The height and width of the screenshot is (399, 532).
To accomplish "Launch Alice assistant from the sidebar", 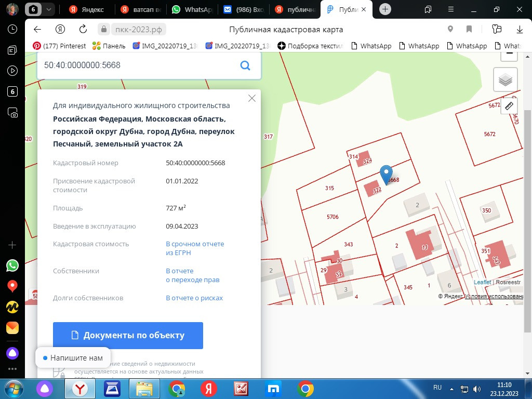I will point(12,353).
